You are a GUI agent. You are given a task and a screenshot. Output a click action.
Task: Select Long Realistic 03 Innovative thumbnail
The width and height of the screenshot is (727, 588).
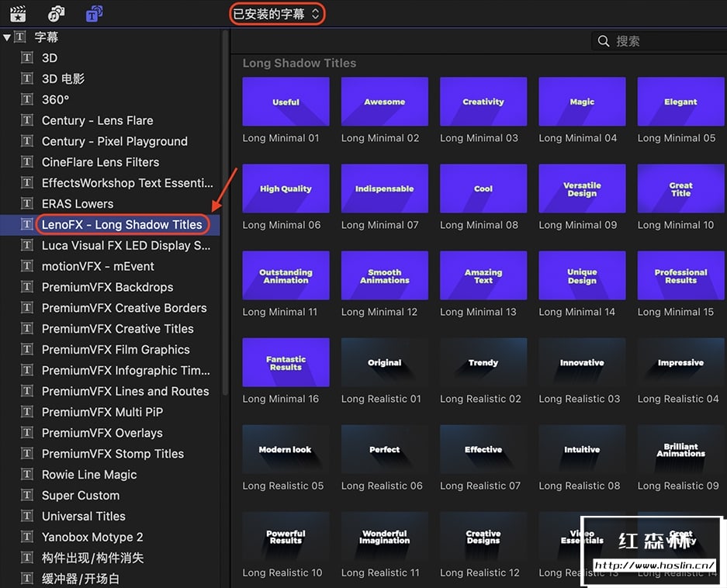(x=582, y=362)
